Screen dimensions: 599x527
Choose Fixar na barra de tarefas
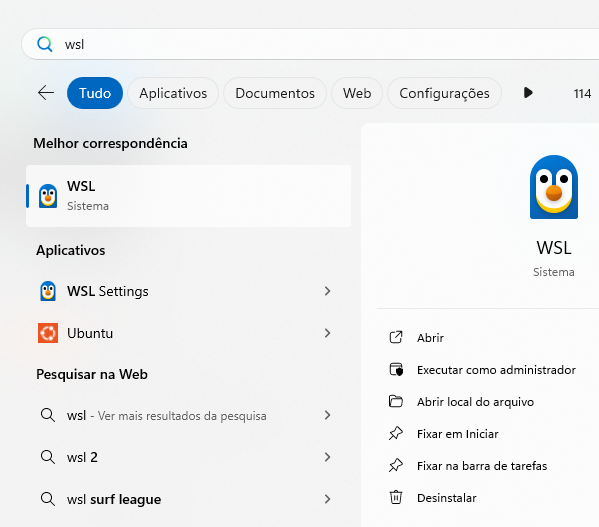482,466
